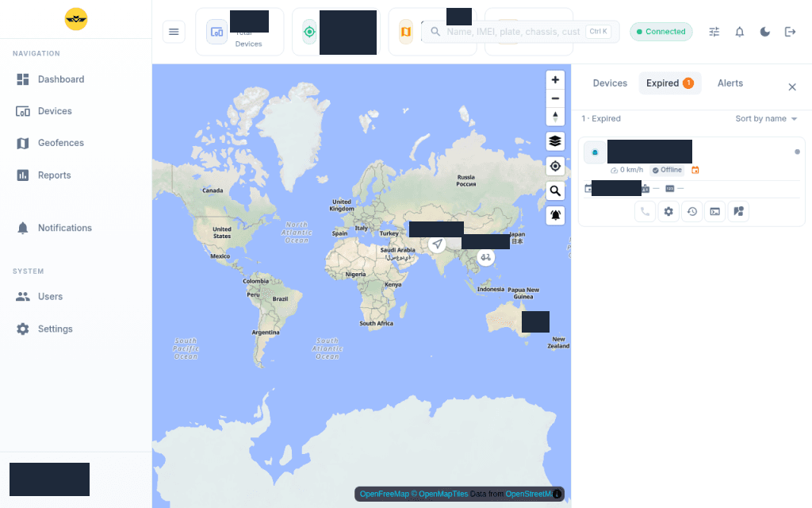This screenshot has height=508, width=812.
Task: Toggle the hamburger sidebar menu button
Action: [174, 32]
